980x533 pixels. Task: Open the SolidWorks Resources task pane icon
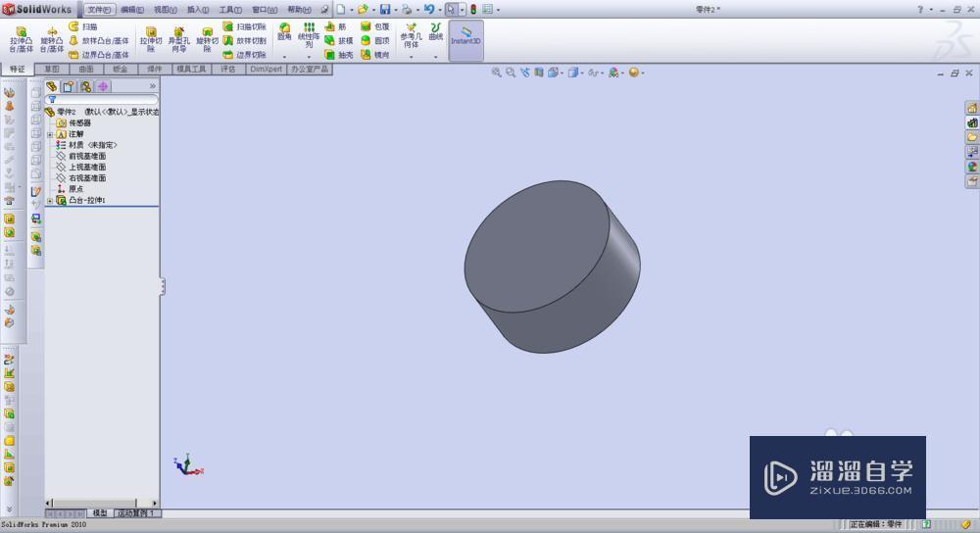(x=972, y=108)
